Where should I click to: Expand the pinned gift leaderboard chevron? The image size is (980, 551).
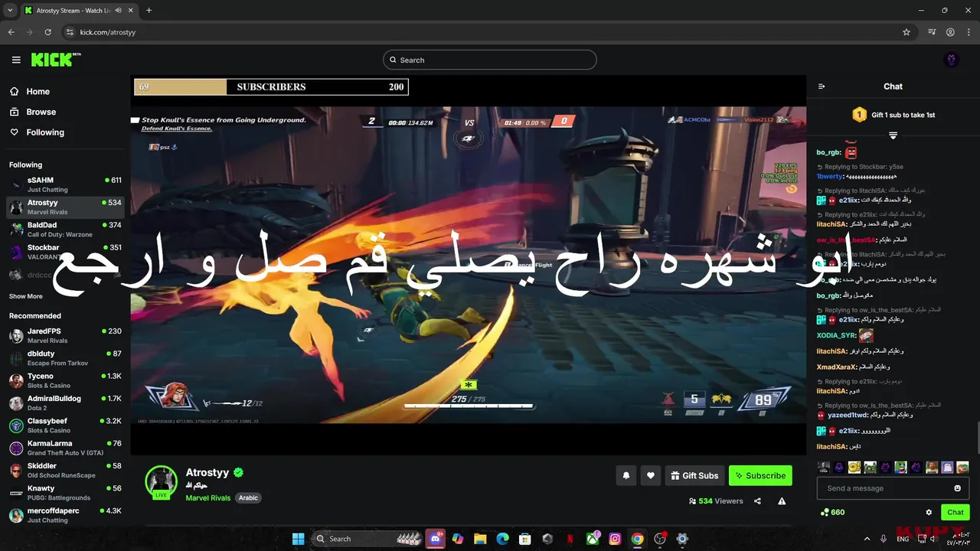click(x=893, y=135)
